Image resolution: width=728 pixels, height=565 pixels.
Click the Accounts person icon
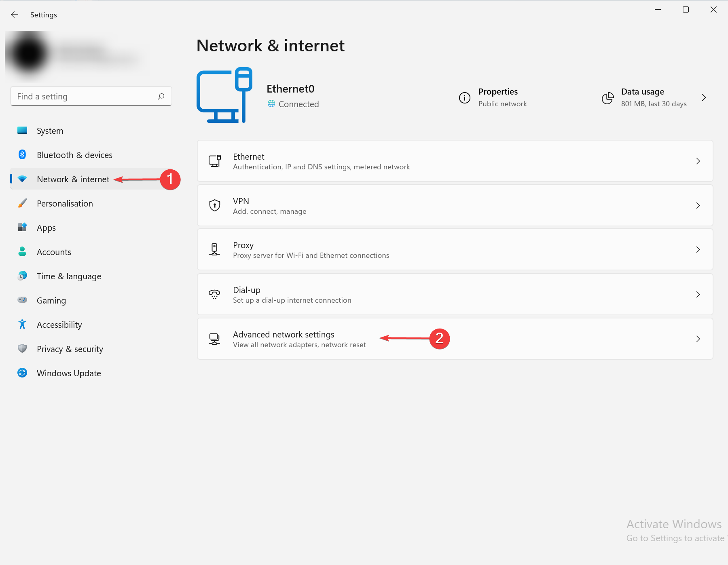click(22, 251)
